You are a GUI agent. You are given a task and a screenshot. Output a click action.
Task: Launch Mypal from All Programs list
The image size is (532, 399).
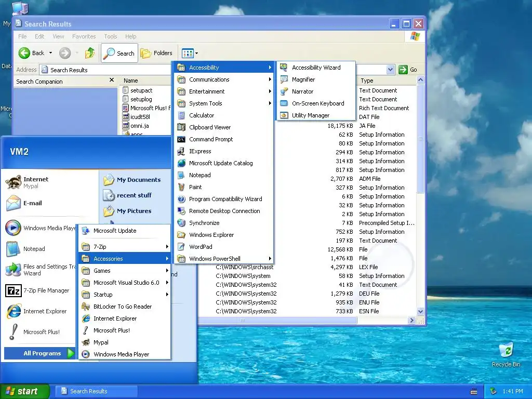pos(125,342)
